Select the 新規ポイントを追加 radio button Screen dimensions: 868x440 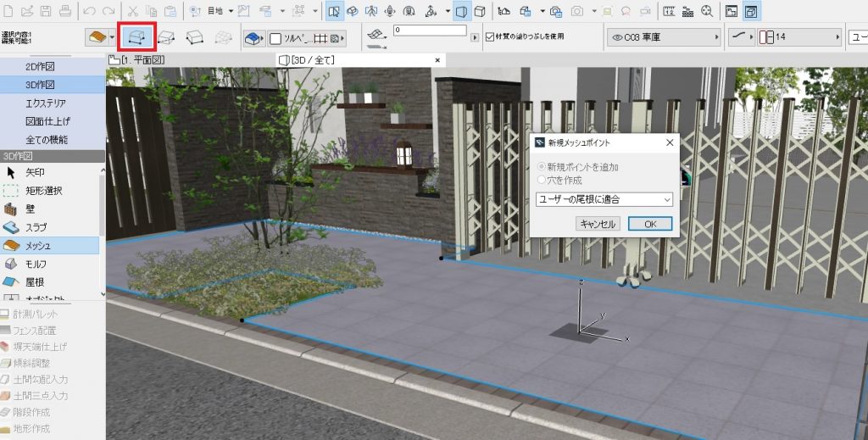point(542,167)
